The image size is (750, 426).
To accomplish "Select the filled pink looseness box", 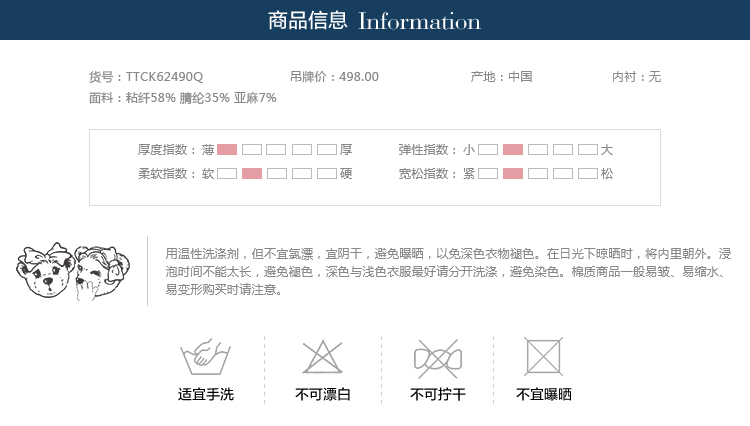I will [x=513, y=174].
